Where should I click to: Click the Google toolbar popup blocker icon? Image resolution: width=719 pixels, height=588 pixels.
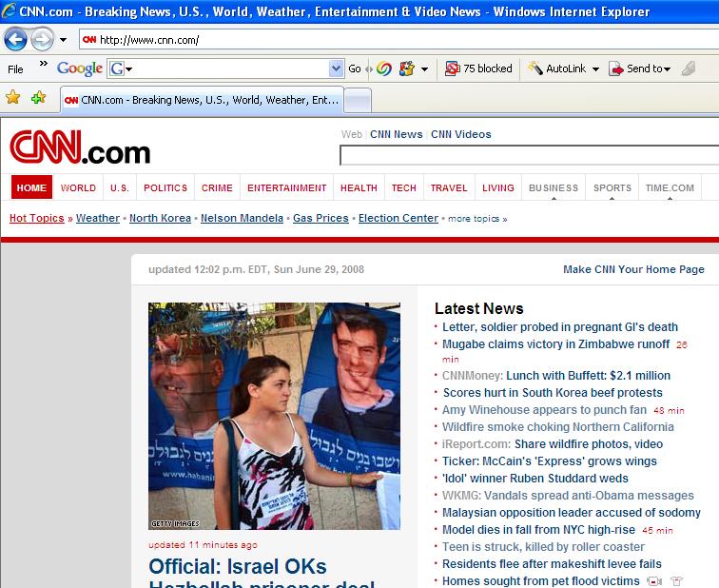coord(453,69)
